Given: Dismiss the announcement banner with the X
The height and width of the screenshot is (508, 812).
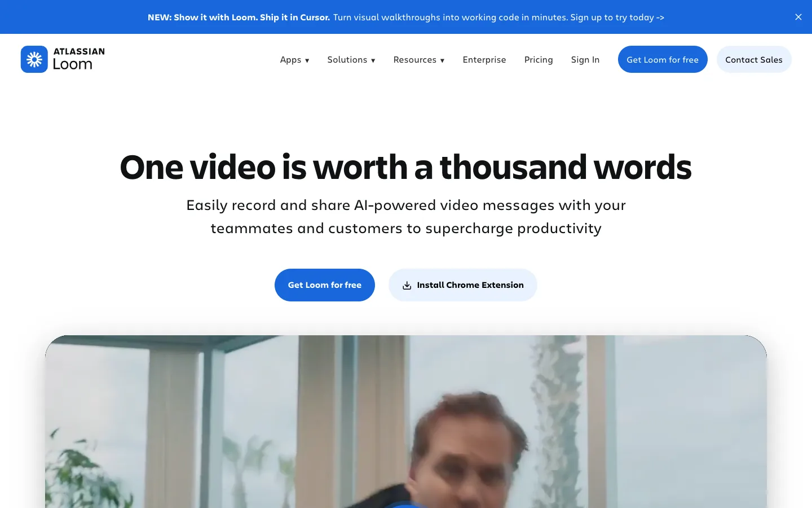Looking at the screenshot, I should point(798,17).
